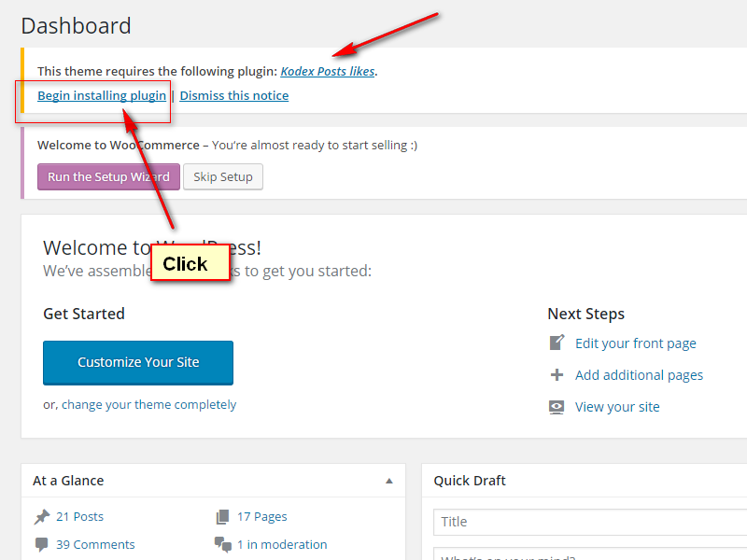Click the pushpin icon beside 21 Posts
Image resolution: width=747 pixels, height=560 pixels.
42,517
